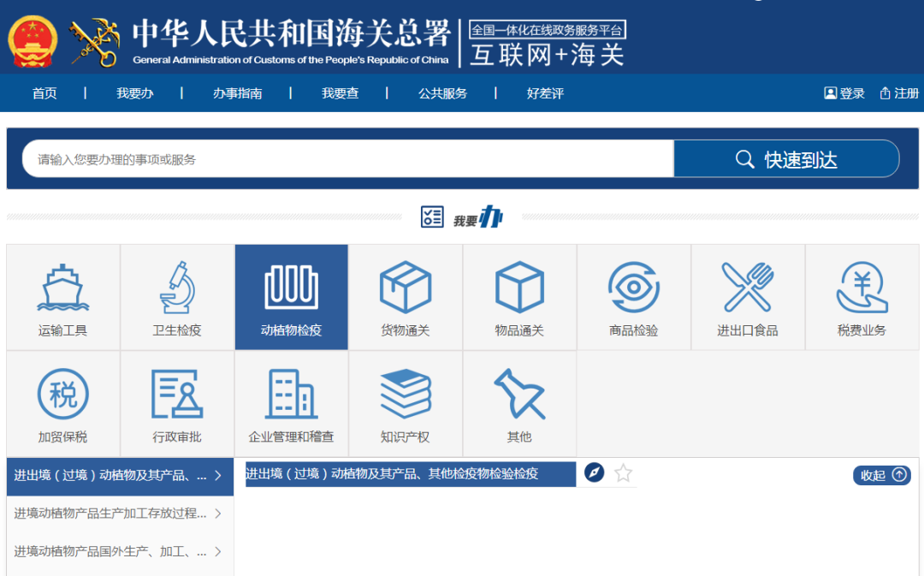The width and height of the screenshot is (924, 576).
Task: Open the compass icon beside the service title
Action: (594, 472)
